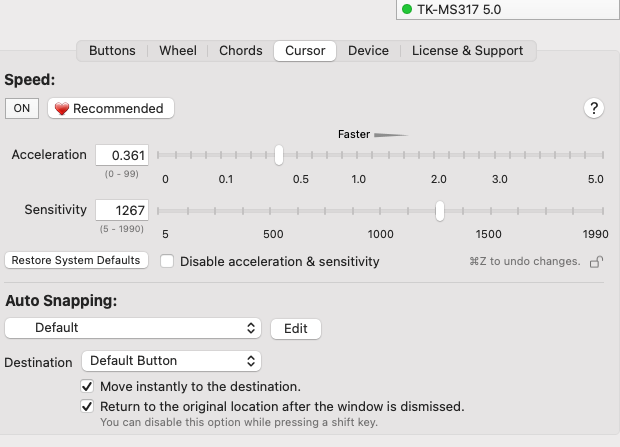Go to the Device tab

[x=368, y=51]
